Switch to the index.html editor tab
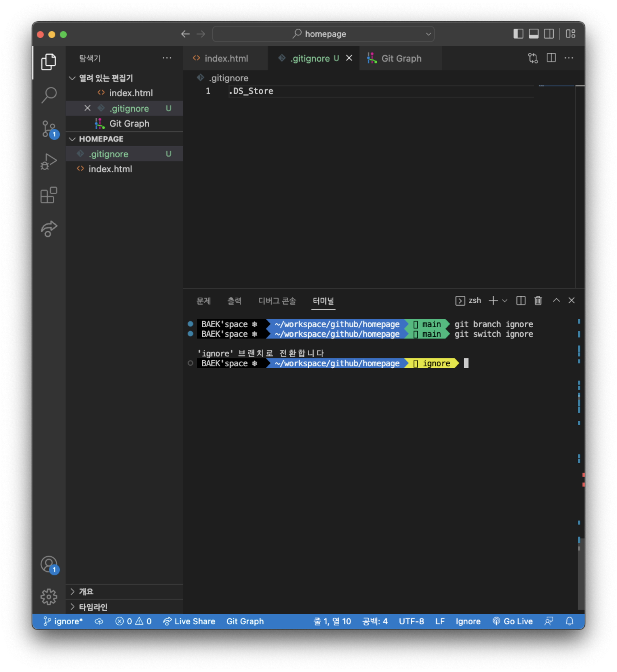Screen dimensions: 617x672 pyautogui.click(x=226, y=58)
